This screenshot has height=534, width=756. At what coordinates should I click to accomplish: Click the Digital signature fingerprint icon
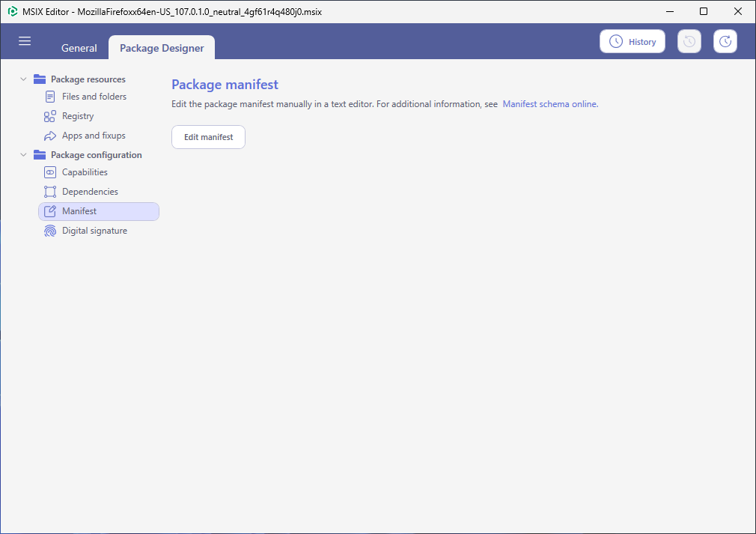(x=49, y=231)
